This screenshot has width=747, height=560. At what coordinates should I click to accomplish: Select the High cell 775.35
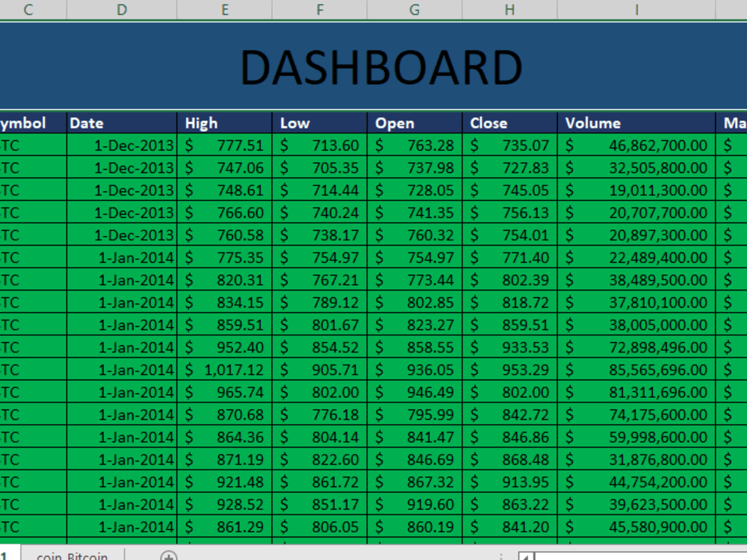[x=225, y=258]
